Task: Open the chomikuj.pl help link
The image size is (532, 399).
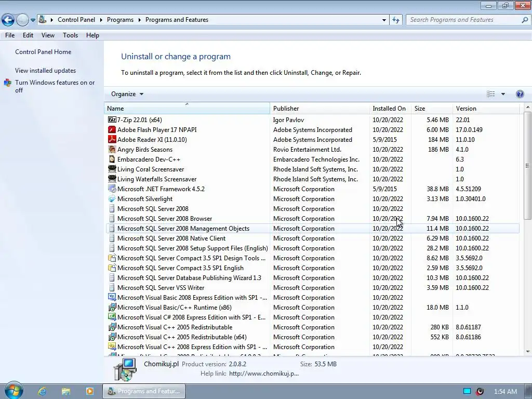Action: tap(263, 374)
